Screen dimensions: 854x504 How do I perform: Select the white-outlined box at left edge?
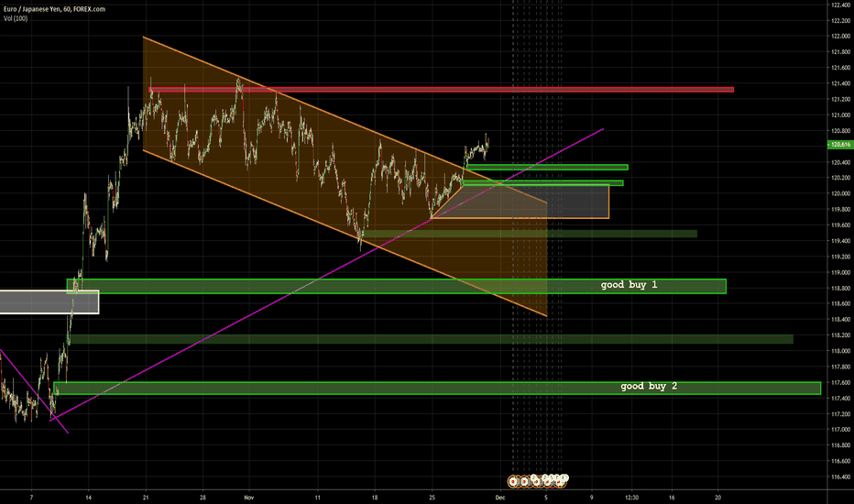46,301
